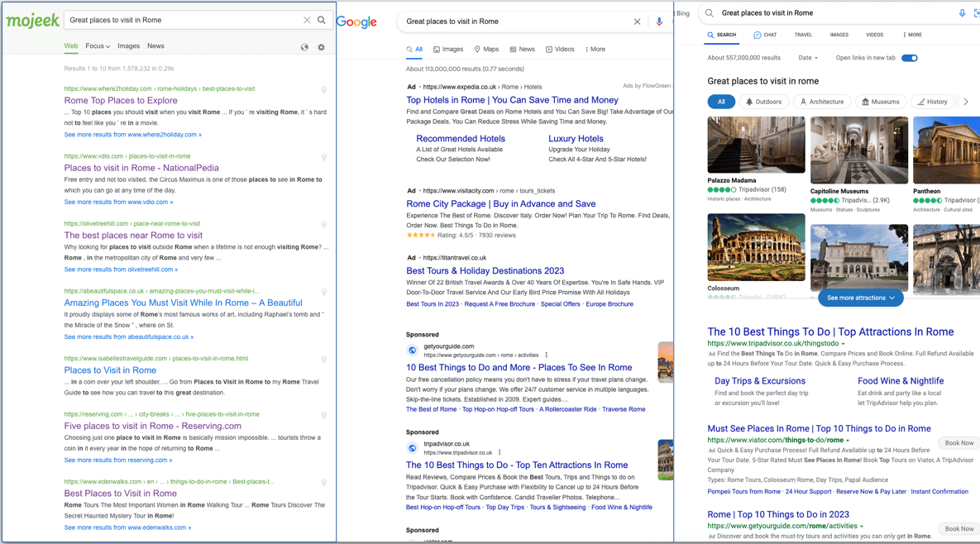Click pin icon beside isabellestravelguide result

point(323,360)
